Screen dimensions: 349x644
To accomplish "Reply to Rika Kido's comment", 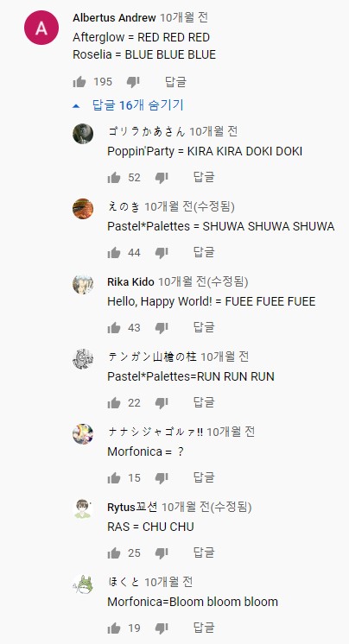I will (x=204, y=328).
